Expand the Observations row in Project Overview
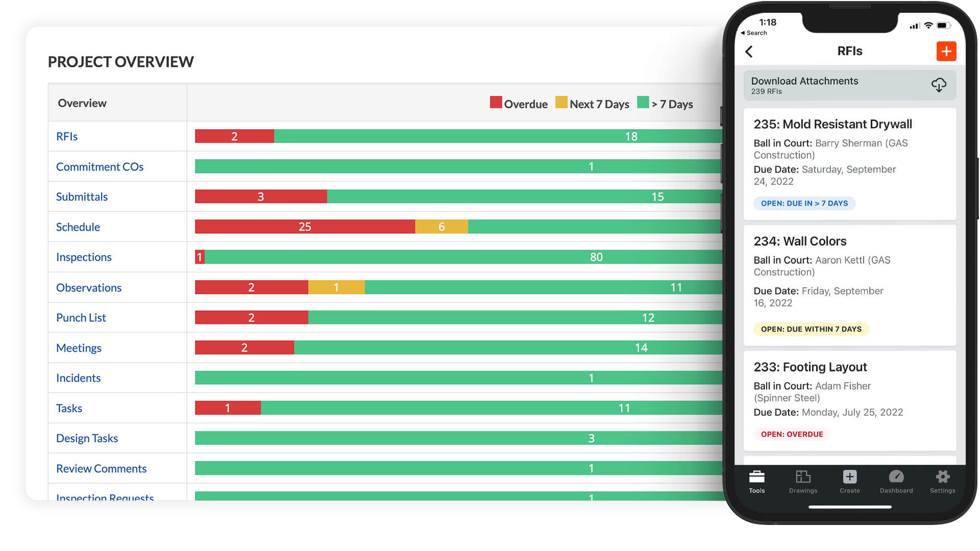Viewport: 980px width, 551px height. [x=89, y=287]
